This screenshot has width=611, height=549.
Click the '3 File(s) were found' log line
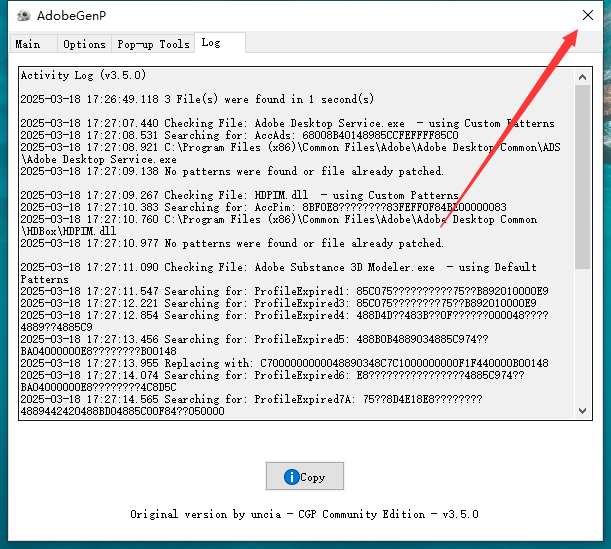tap(197, 99)
